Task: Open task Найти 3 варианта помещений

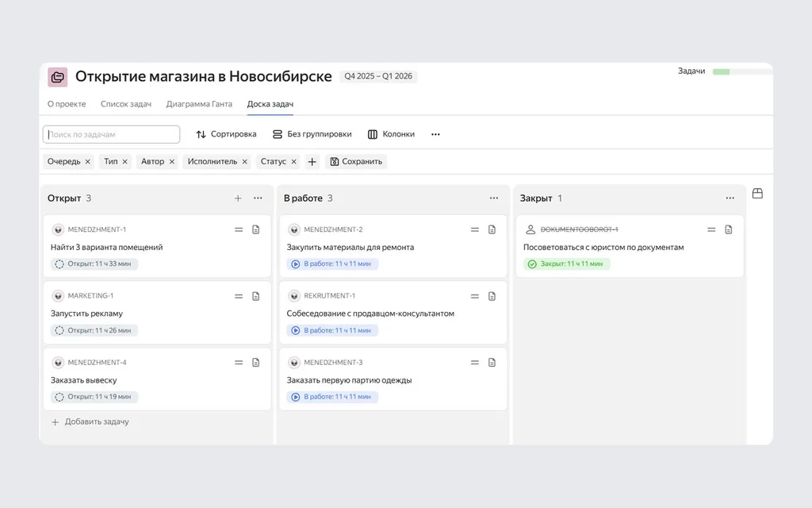Action: click(x=107, y=248)
